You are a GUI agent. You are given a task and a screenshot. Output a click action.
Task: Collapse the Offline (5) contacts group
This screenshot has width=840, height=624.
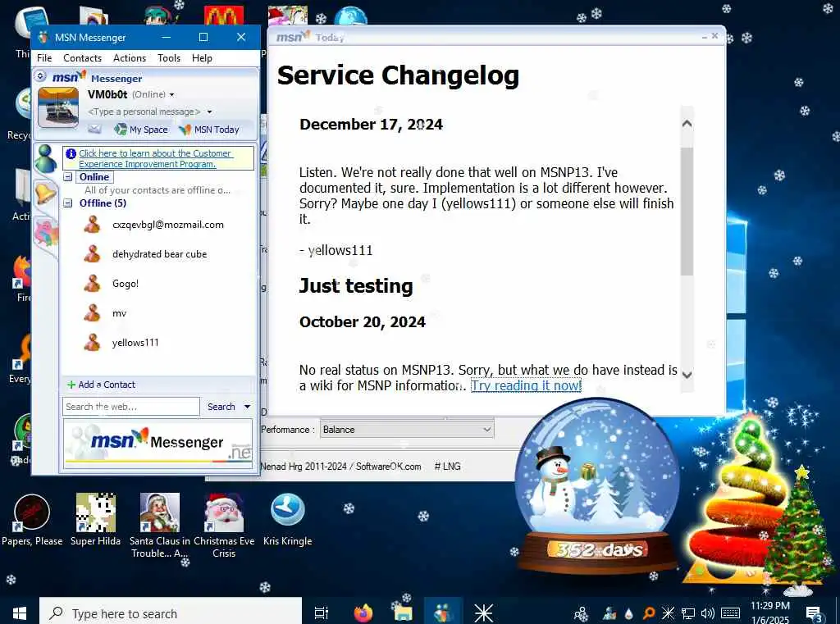click(68, 203)
